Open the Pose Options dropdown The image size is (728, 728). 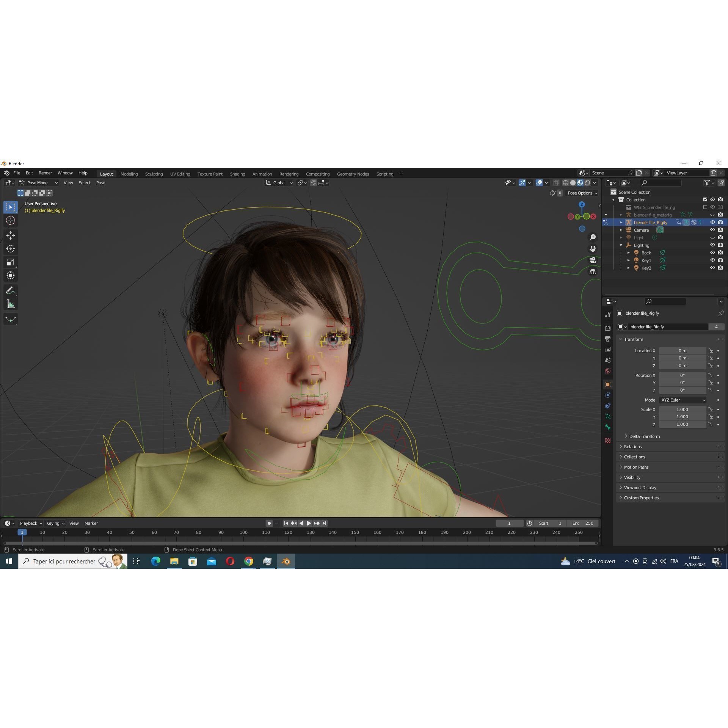pyautogui.click(x=582, y=193)
